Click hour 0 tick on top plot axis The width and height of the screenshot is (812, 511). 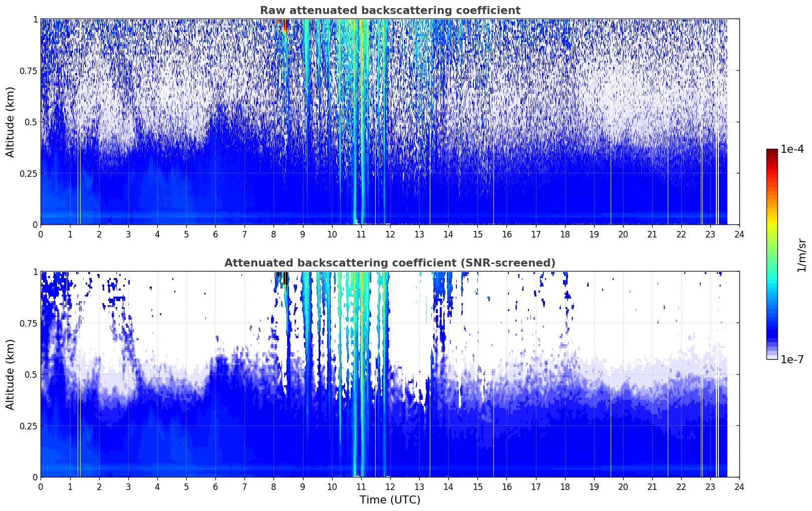click(41, 234)
